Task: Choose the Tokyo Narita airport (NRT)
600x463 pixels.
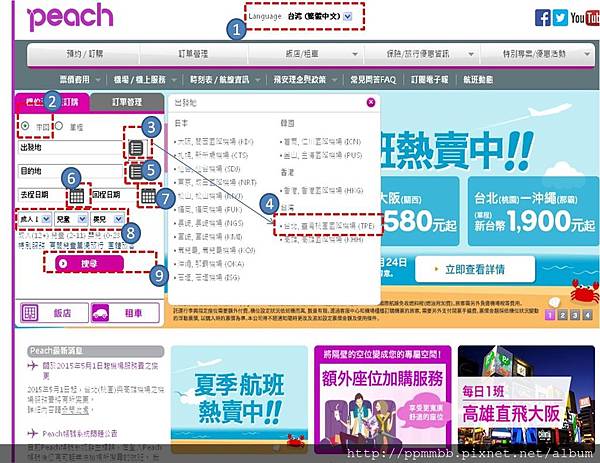Action: [x=215, y=182]
